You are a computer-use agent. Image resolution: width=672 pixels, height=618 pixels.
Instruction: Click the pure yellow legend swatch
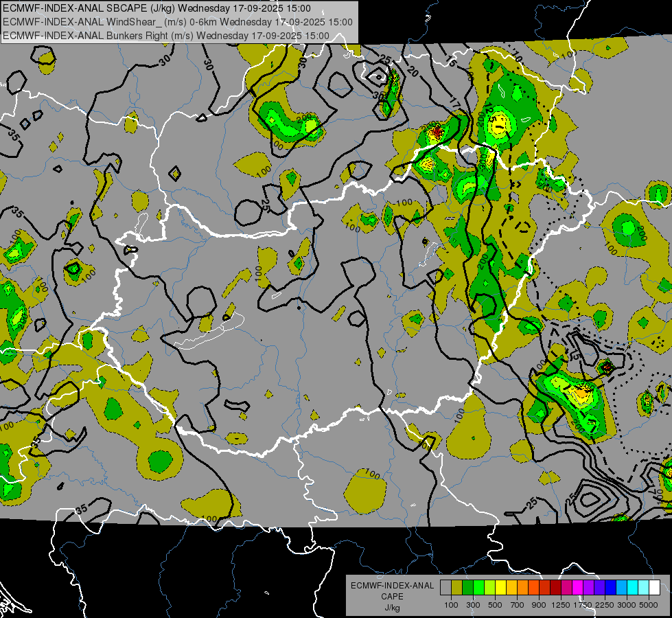click(500, 588)
